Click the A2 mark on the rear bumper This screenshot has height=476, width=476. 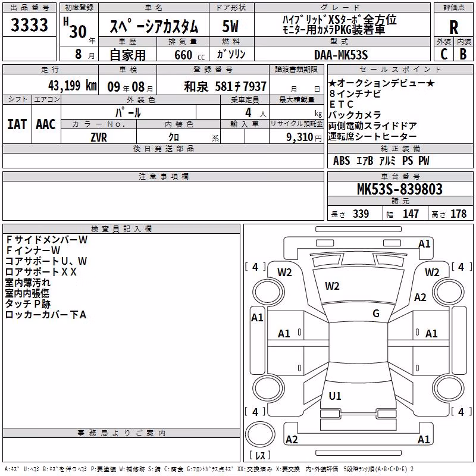[292, 439]
